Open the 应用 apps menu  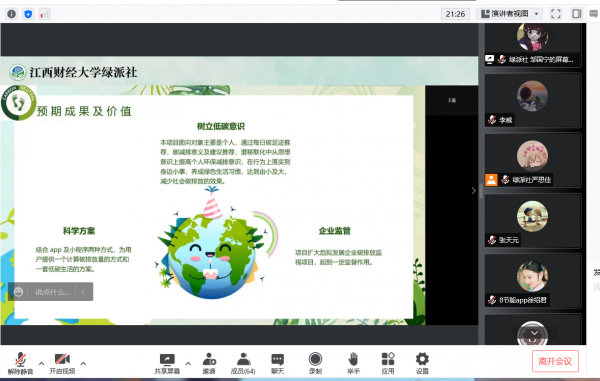coord(388,363)
